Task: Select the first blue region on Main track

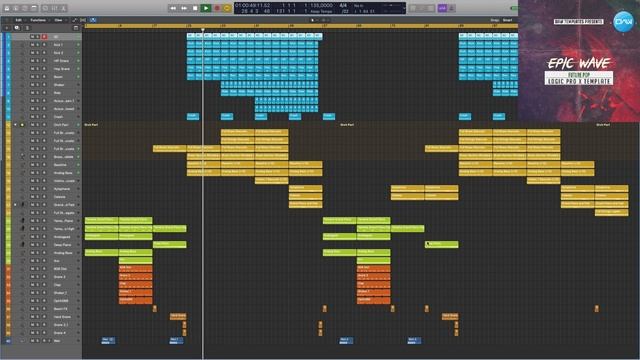Action: click(x=108, y=340)
